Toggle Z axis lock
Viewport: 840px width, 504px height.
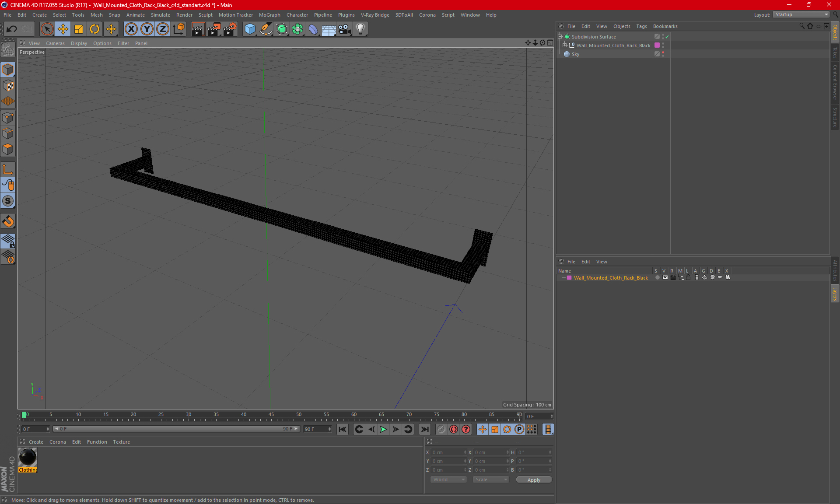click(163, 29)
